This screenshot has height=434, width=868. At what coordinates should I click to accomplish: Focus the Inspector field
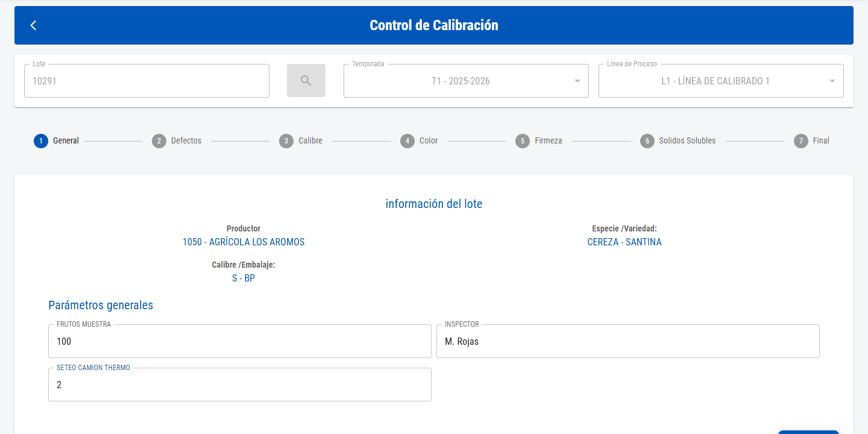coord(628,341)
